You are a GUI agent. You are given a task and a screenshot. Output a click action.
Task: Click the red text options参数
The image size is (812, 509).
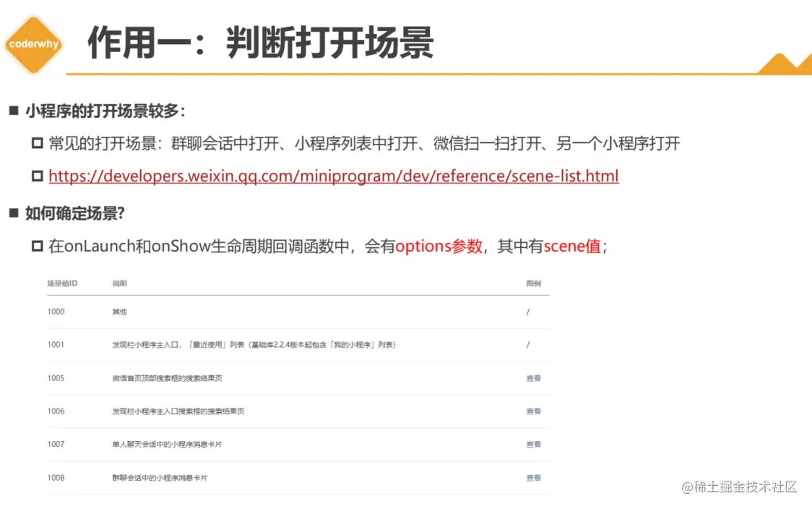(x=439, y=247)
